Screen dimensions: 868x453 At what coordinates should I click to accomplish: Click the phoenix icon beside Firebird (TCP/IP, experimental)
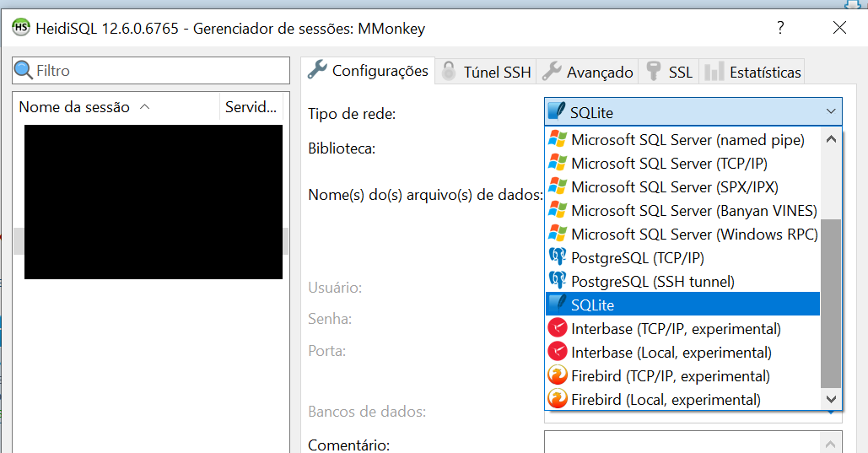558,375
